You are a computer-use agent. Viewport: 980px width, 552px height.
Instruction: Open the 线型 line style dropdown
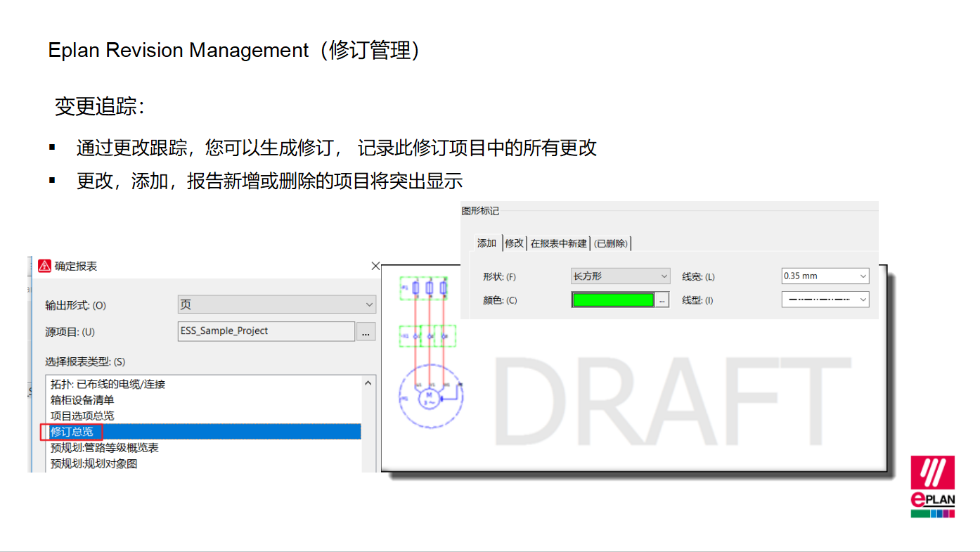[825, 300]
